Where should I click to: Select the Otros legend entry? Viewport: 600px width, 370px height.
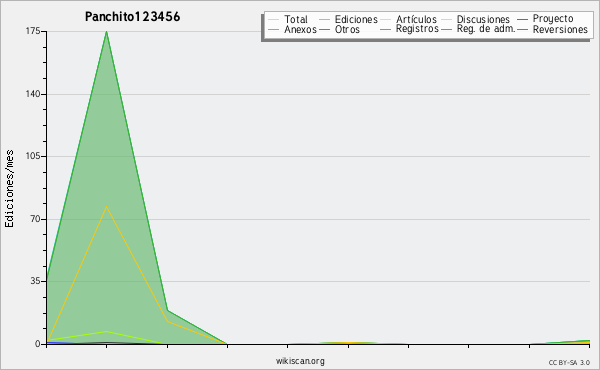pos(339,29)
